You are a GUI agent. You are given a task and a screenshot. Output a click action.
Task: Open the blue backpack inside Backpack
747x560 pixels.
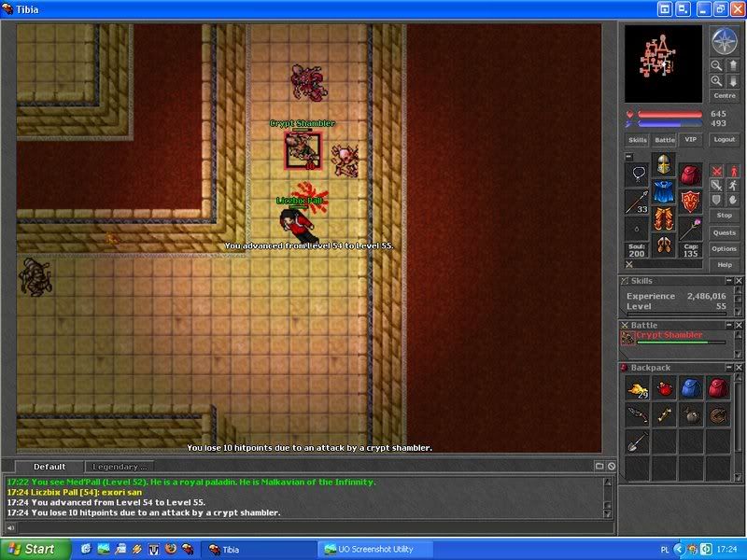(x=691, y=389)
